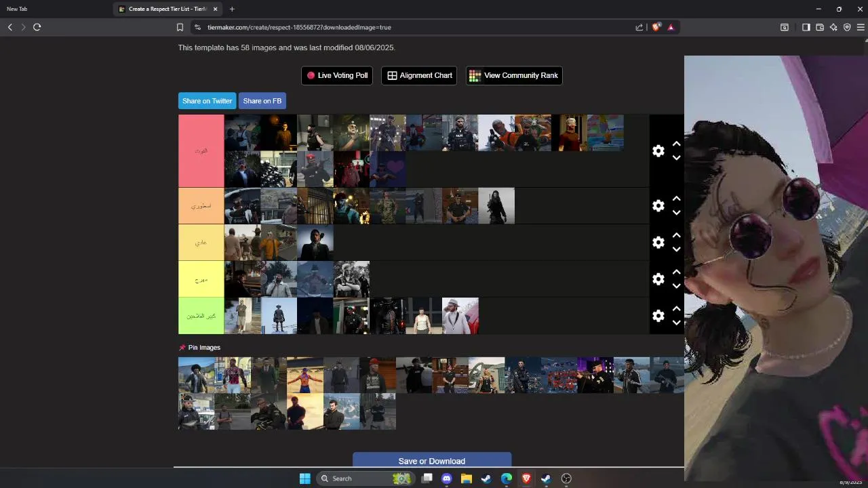Image resolution: width=868 pixels, height=488 pixels.
Task: View Community Rank
Action: click(514, 75)
